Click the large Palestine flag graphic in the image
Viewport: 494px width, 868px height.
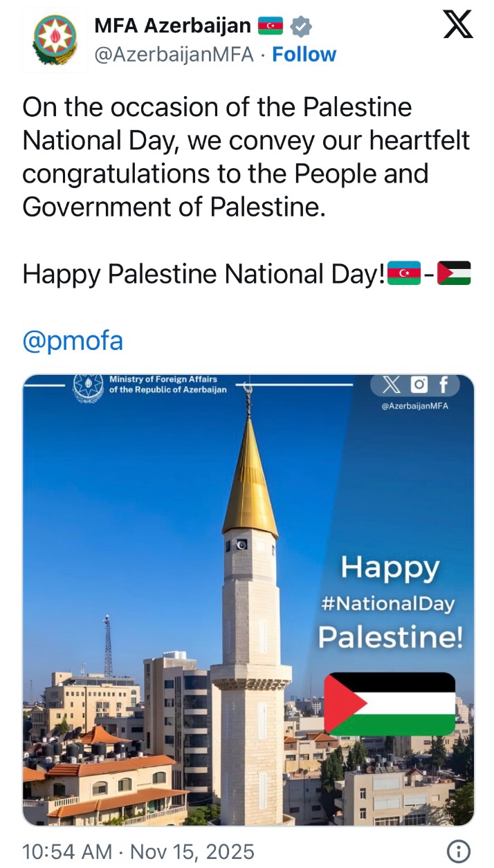[x=390, y=703]
